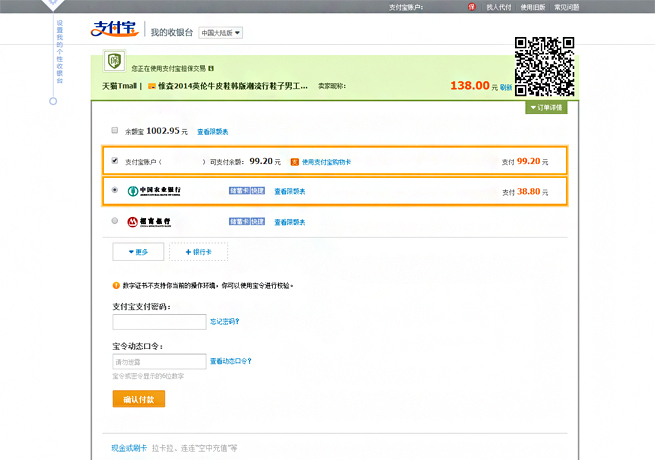The width and height of the screenshot is (655, 460).
Task: Click the 使用旧版 top menu link
Action: pos(533,7)
